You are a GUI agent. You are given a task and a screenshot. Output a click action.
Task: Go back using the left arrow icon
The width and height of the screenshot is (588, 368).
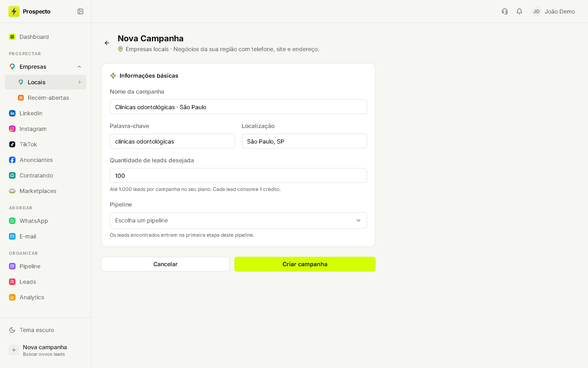pyautogui.click(x=107, y=43)
